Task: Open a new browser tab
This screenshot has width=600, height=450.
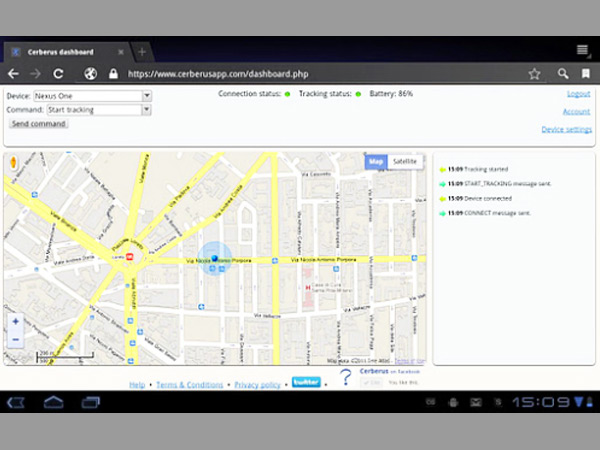Action: point(141,52)
